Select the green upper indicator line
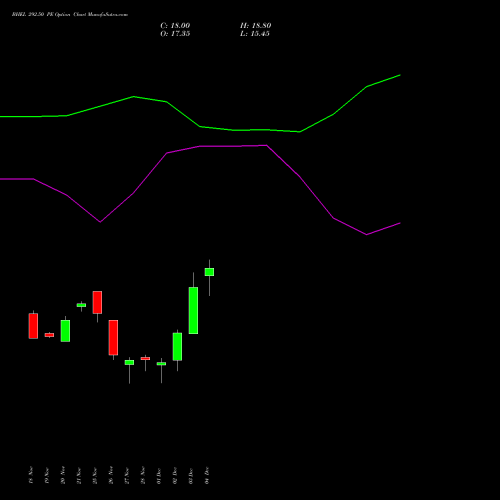 [x=200, y=127]
